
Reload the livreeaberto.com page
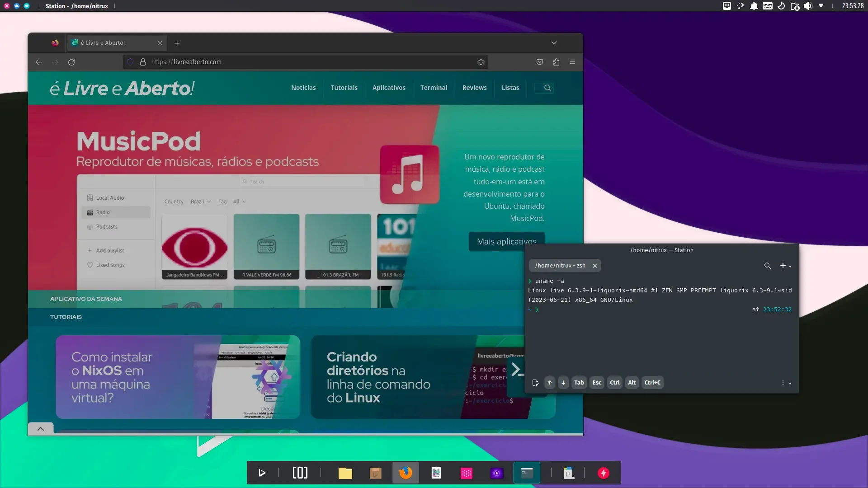click(x=71, y=62)
